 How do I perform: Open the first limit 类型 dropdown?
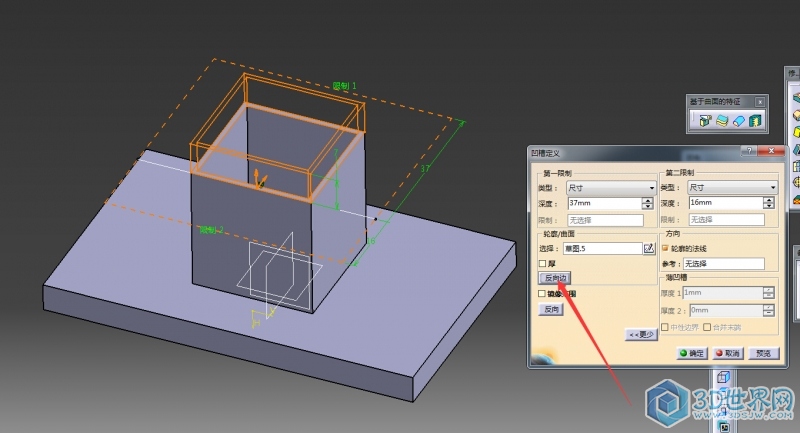(611, 188)
